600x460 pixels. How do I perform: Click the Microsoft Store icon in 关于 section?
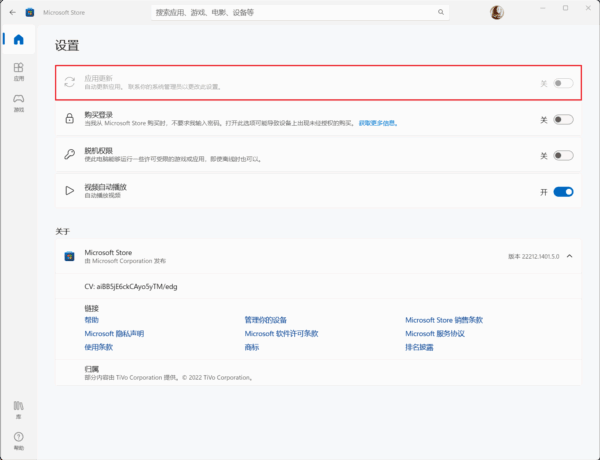(69, 256)
